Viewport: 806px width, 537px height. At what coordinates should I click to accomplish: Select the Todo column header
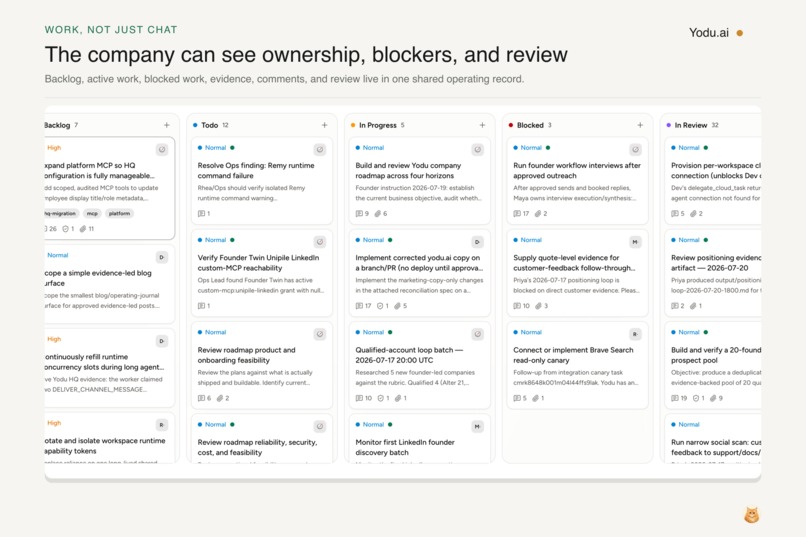pyautogui.click(x=210, y=125)
